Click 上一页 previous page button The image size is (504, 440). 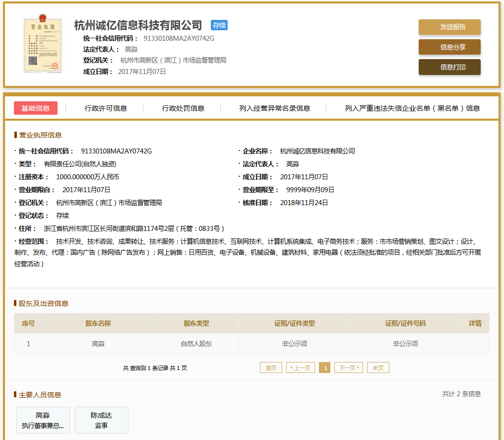click(301, 368)
